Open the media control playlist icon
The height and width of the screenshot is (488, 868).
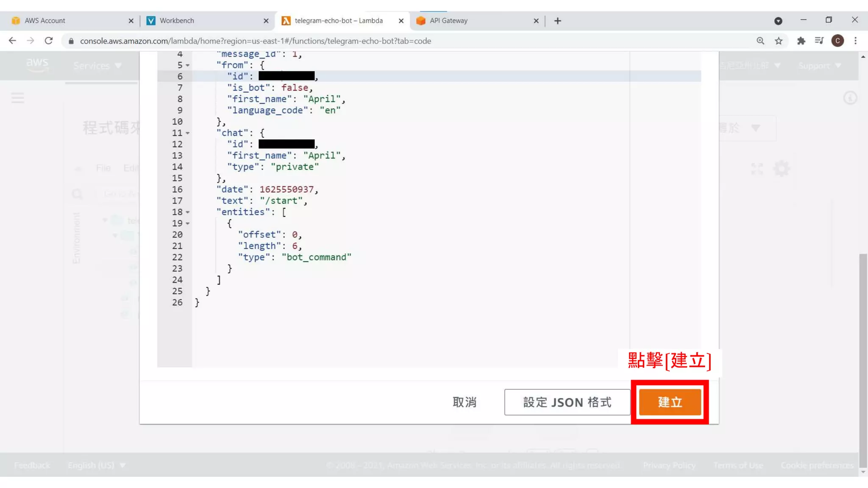(x=819, y=41)
